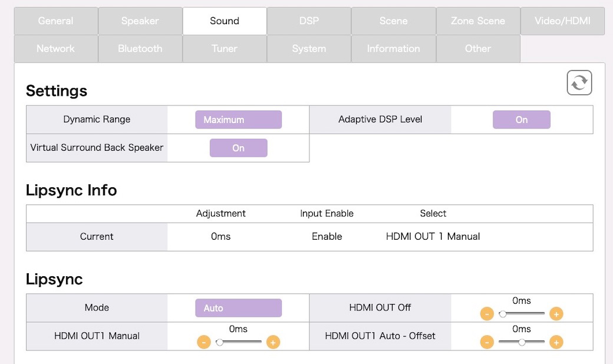Click the "Adjustment" column header

pyautogui.click(x=220, y=213)
